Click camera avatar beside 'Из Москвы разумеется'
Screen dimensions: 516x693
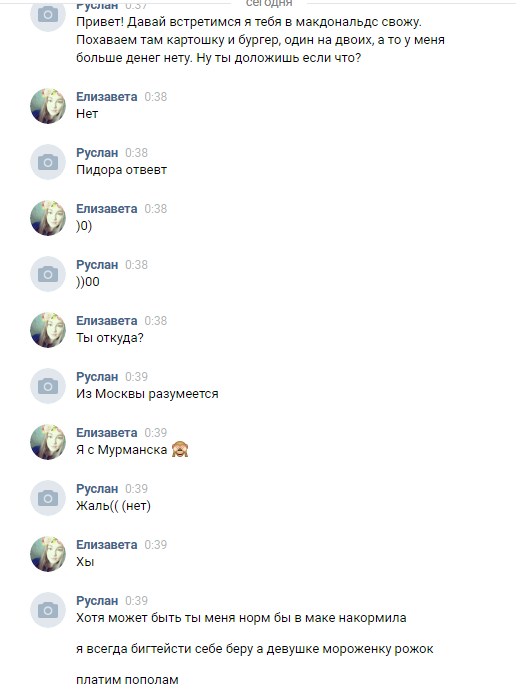[48, 386]
